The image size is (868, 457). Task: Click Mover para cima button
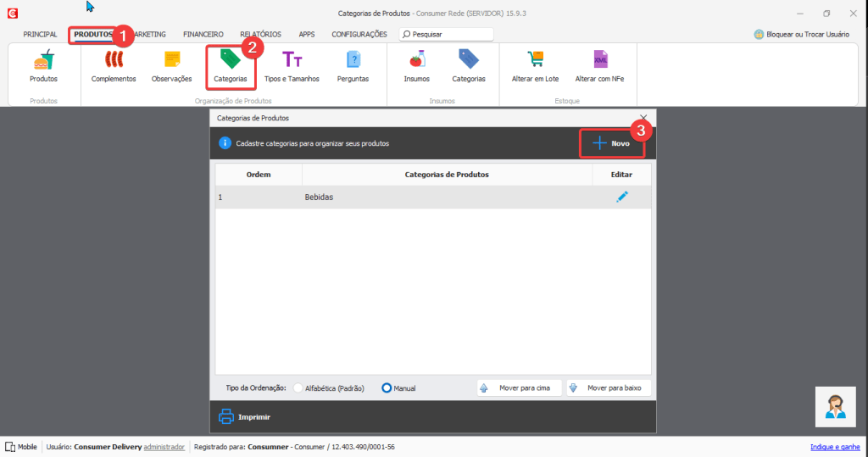coord(519,388)
